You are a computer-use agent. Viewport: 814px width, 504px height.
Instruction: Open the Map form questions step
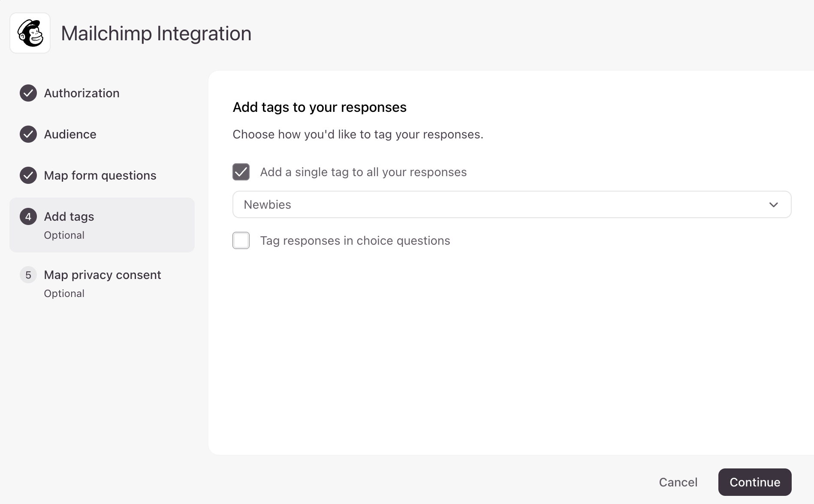pyautogui.click(x=100, y=175)
